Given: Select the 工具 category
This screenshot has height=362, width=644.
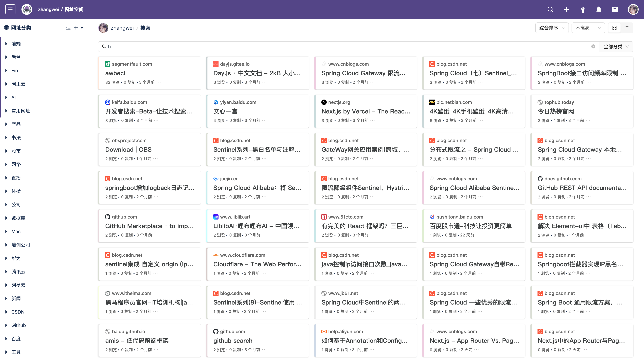Looking at the screenshot, I should tap(16, 352).
